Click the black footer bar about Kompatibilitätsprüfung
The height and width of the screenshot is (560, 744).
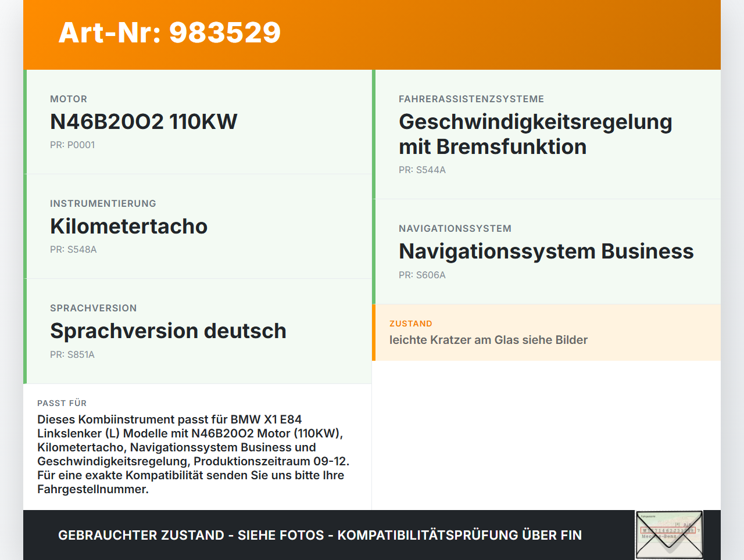[320, 534]
